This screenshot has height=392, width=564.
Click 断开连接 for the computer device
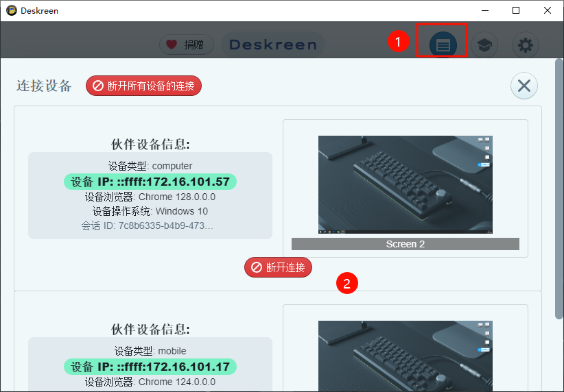[278, 267]
